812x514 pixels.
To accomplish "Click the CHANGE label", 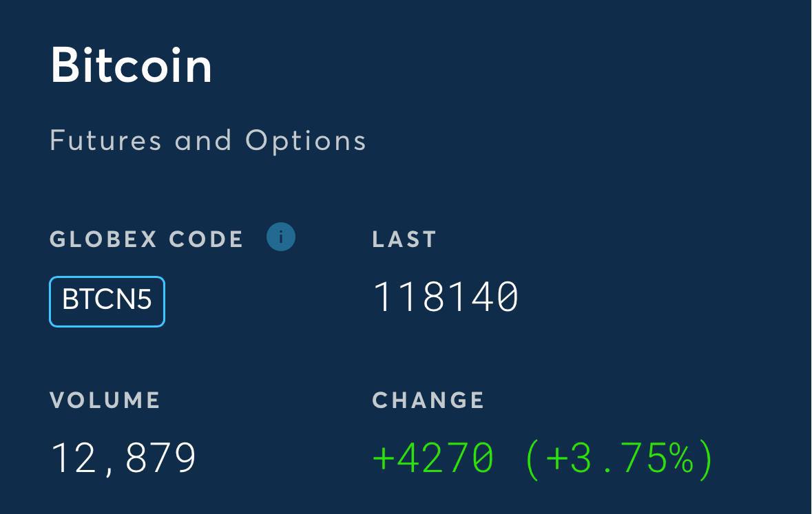I will (428, 400).
